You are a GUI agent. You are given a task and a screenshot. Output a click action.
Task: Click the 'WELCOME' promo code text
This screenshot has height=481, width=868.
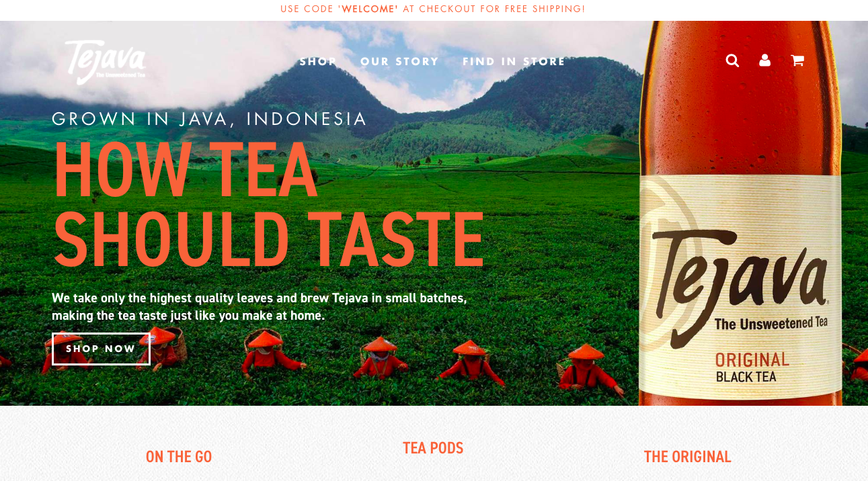coord(368,9)
